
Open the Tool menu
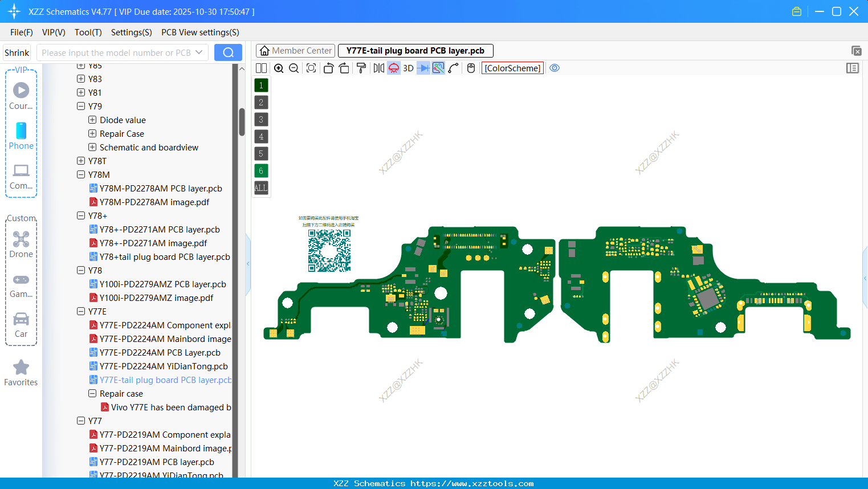click(x=88, y=32)
